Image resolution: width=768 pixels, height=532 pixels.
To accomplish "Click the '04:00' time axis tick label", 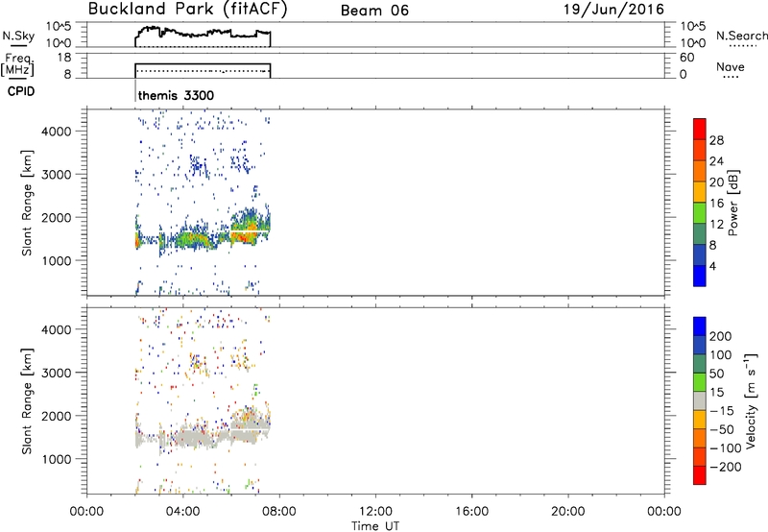I will [182, 512].
